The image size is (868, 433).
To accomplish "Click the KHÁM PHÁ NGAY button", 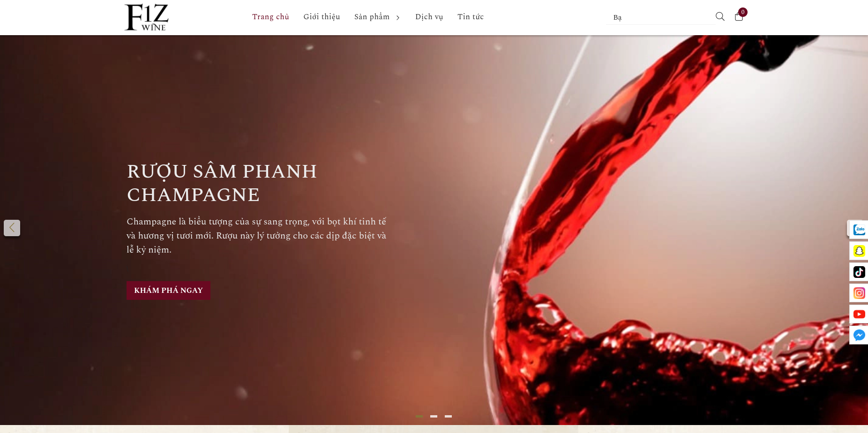I will pyautogui.click(x=168, y=290).
